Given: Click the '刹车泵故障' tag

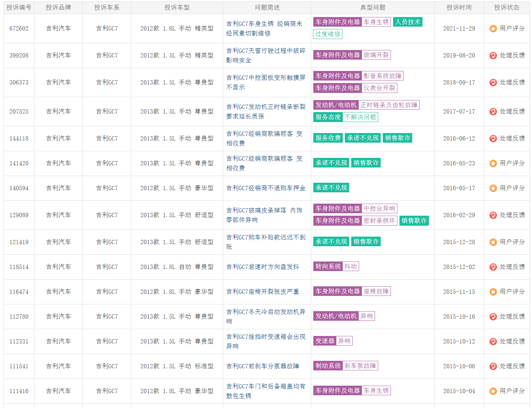Looking at the screenshot, I should click(360, 366).
